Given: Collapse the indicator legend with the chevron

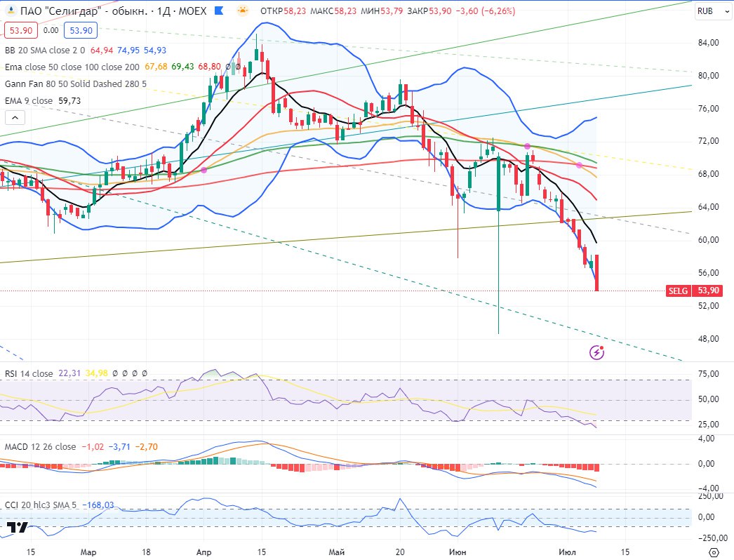Looking at the screenshot, I should [15, 117].
